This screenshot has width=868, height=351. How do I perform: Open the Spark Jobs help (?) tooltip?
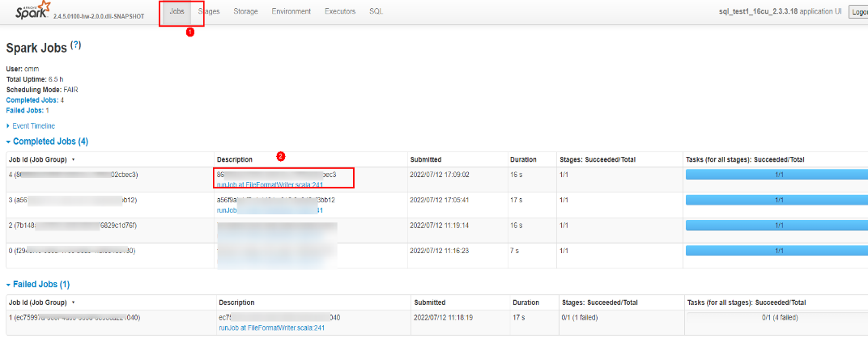[76, 46]
